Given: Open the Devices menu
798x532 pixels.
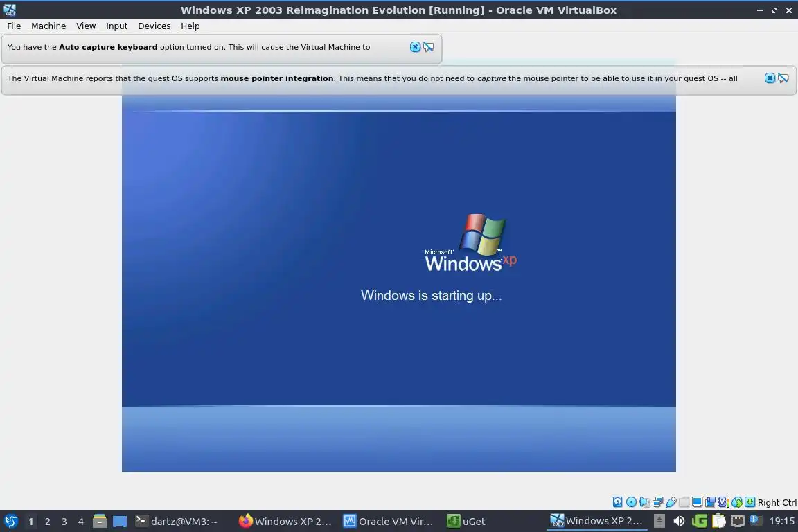Looking at the screenshot, I should point(154,26).
